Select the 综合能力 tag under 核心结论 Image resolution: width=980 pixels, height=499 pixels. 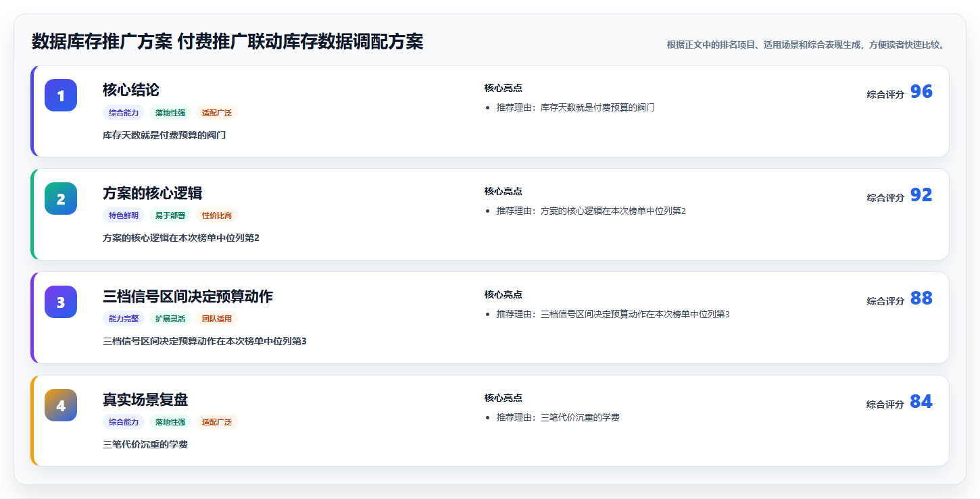[x=124, y=113]
